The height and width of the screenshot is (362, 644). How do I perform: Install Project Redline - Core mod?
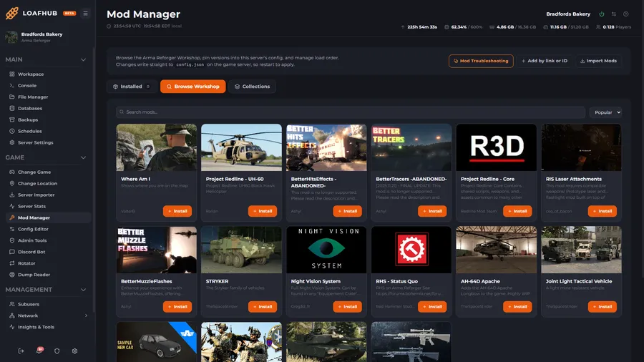click(x=517, y=211)
